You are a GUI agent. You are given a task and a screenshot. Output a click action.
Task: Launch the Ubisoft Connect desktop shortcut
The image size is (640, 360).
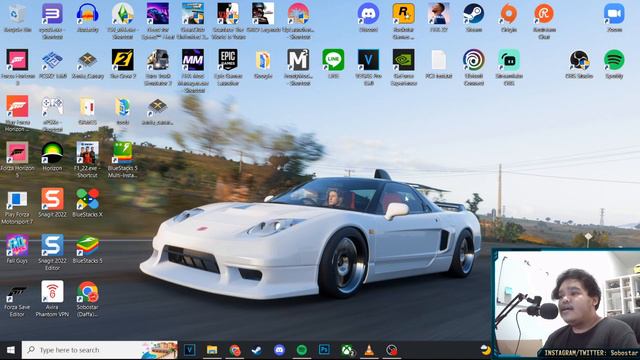(x=473, y=67)
